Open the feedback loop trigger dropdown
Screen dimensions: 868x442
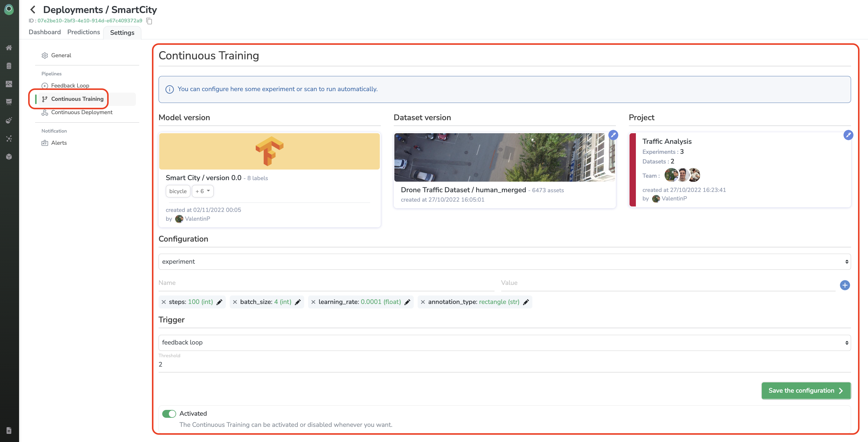click(504, 342)
